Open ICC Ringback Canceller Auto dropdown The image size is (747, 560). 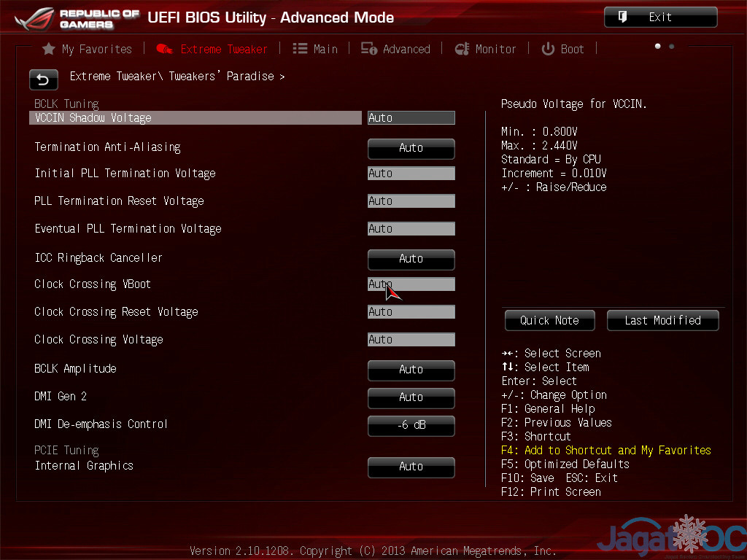point(411,259)
